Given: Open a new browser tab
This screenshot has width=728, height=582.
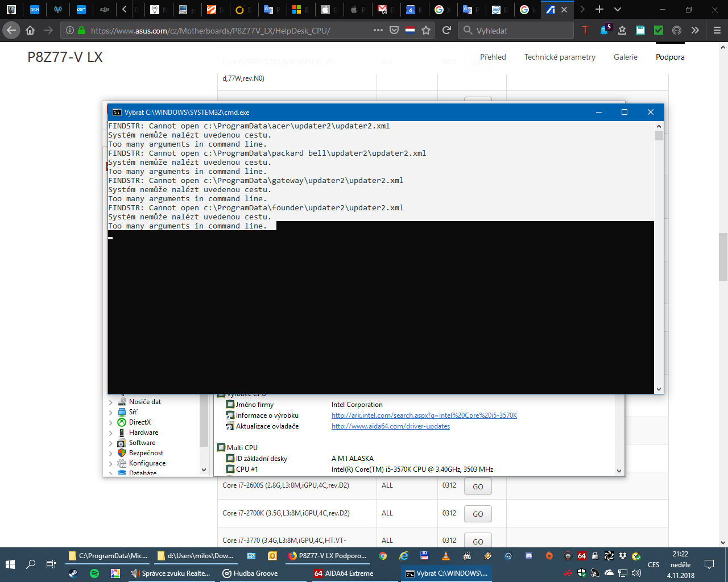Looking at the screenshot, I should coord(599,10).
